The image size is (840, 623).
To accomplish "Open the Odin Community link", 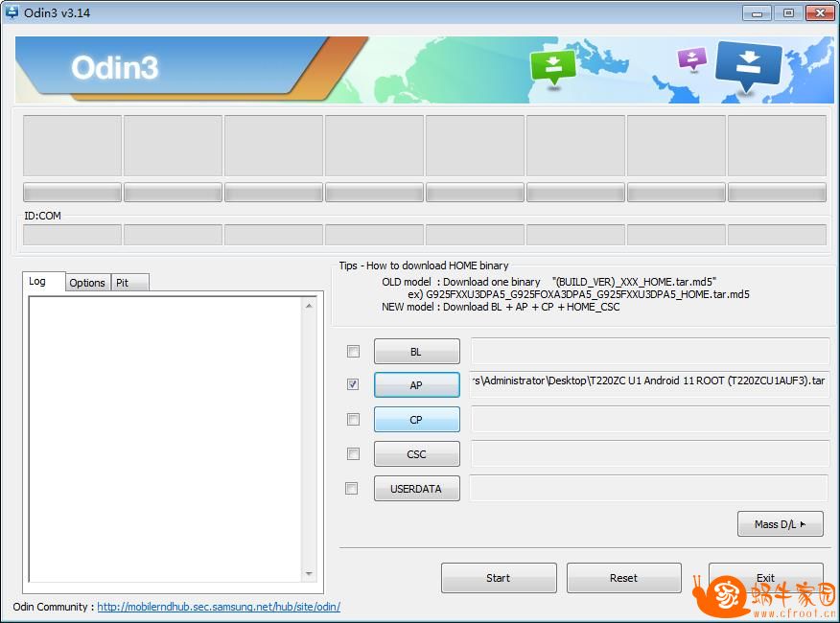I will (x=219, y=607).
